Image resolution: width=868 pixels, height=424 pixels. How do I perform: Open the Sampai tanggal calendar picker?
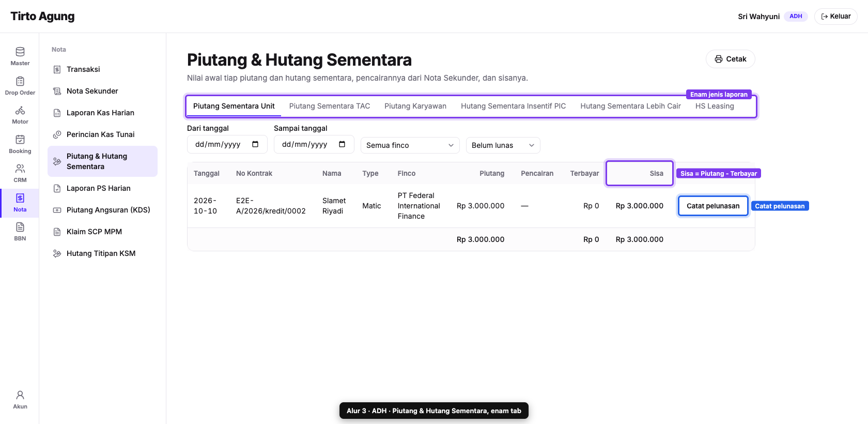(x=342, y=144)
